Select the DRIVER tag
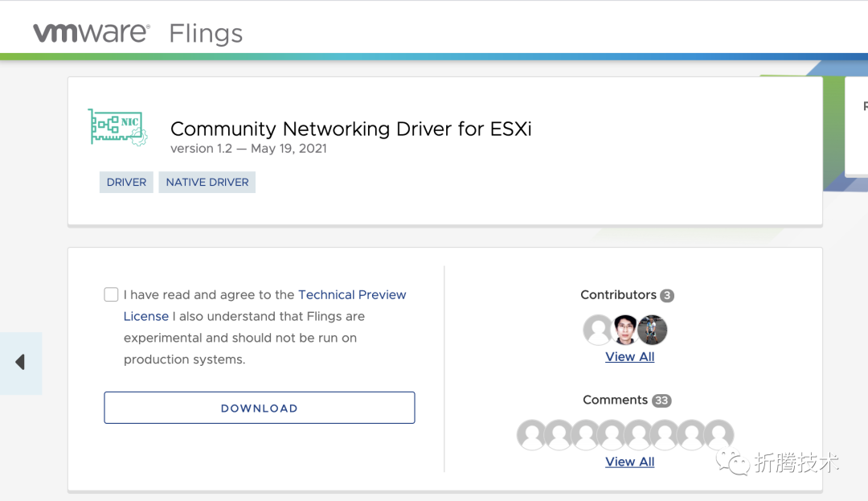Image resolution: width=868 pixels, height=501 pixels. pyautogui.click(x=126, y=182)
